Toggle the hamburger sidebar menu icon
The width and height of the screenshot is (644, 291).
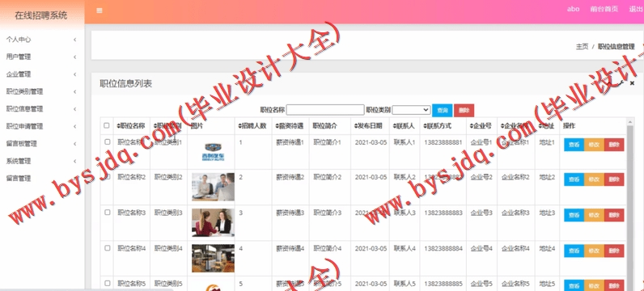[x=100, y=11]
